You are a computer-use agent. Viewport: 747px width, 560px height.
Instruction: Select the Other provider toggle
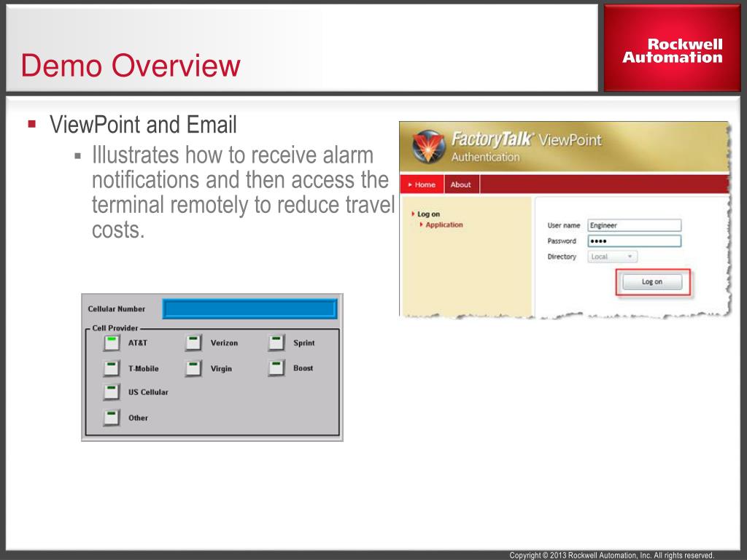click(x=112, y=418)
